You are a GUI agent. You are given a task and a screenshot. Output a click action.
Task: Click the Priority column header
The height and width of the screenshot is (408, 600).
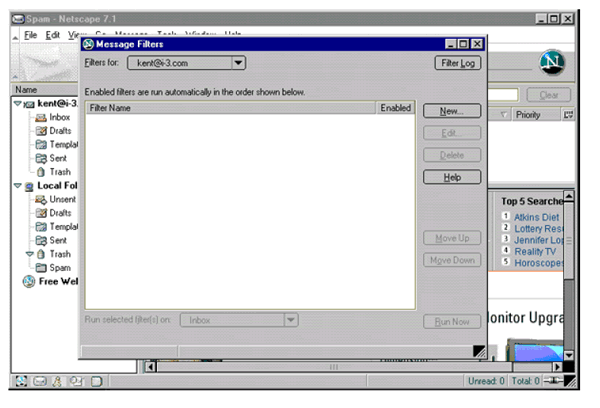pyautogui.click(x=536, y=114)
